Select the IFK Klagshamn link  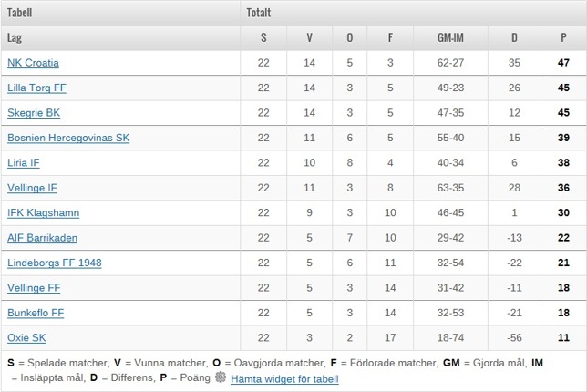tap(44, 212)
